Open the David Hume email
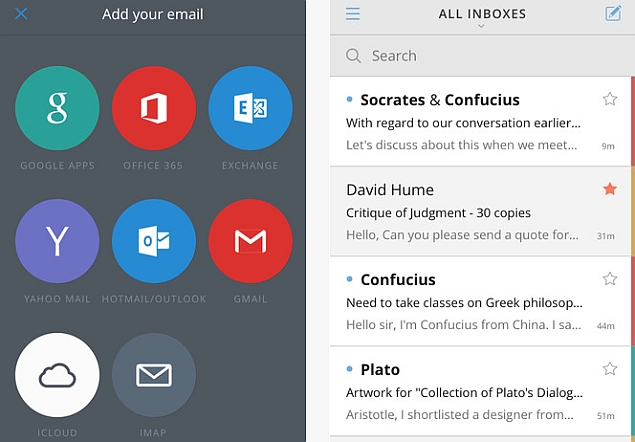 (481, 211)
